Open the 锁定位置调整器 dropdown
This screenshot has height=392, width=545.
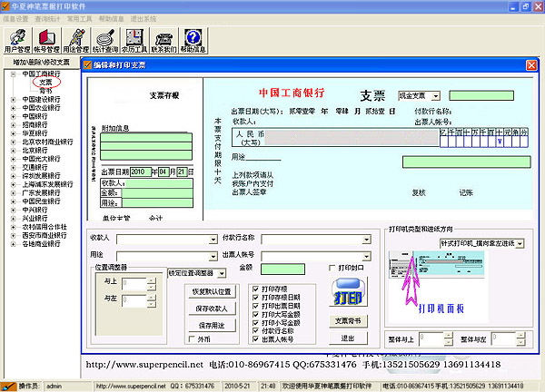point(222,274)
